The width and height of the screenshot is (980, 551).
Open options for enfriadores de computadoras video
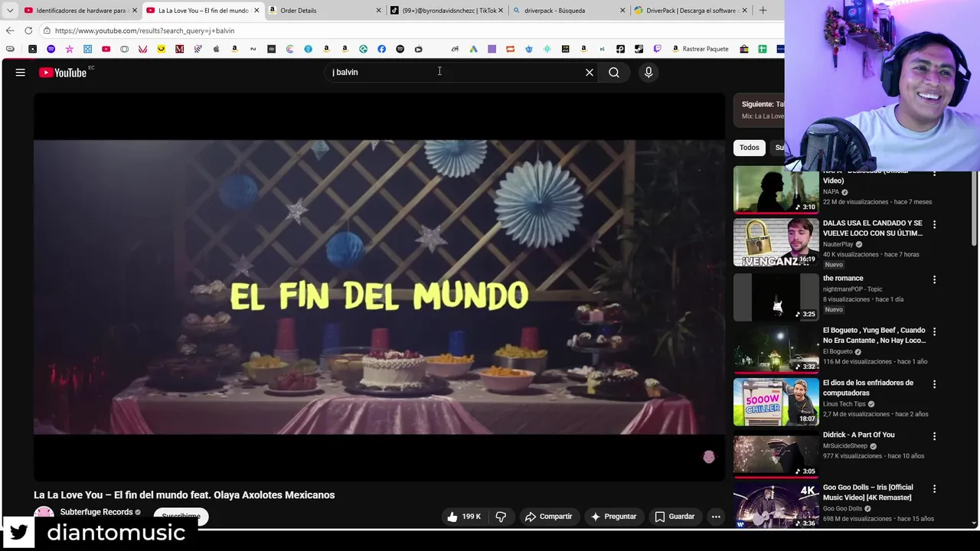(934, 384)
